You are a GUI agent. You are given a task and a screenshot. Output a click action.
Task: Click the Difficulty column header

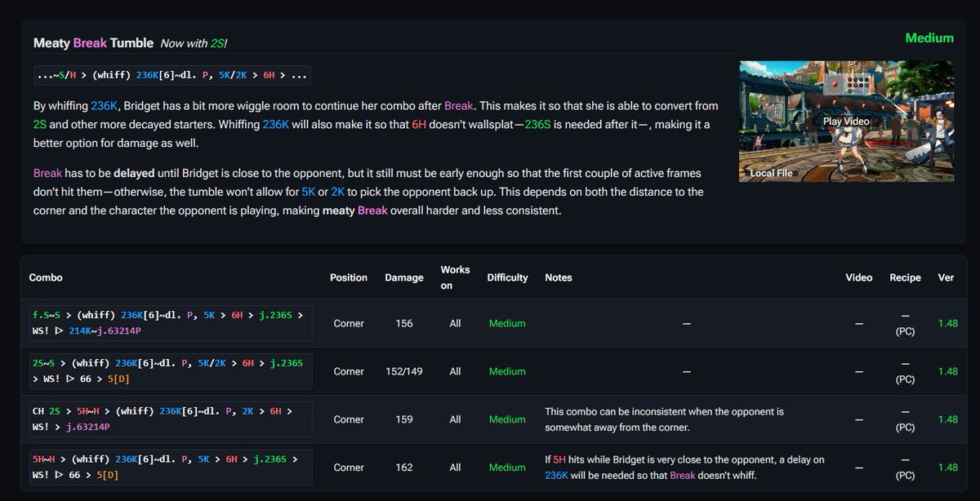507,277
